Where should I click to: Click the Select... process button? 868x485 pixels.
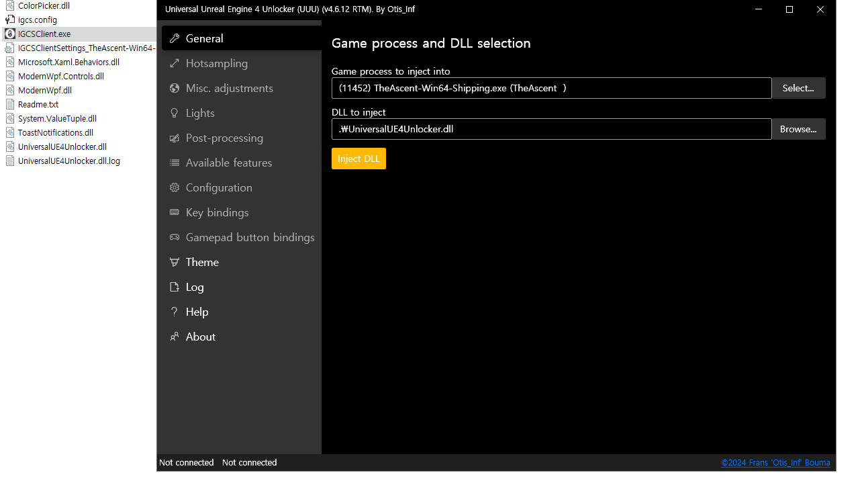tap(798, 88)
